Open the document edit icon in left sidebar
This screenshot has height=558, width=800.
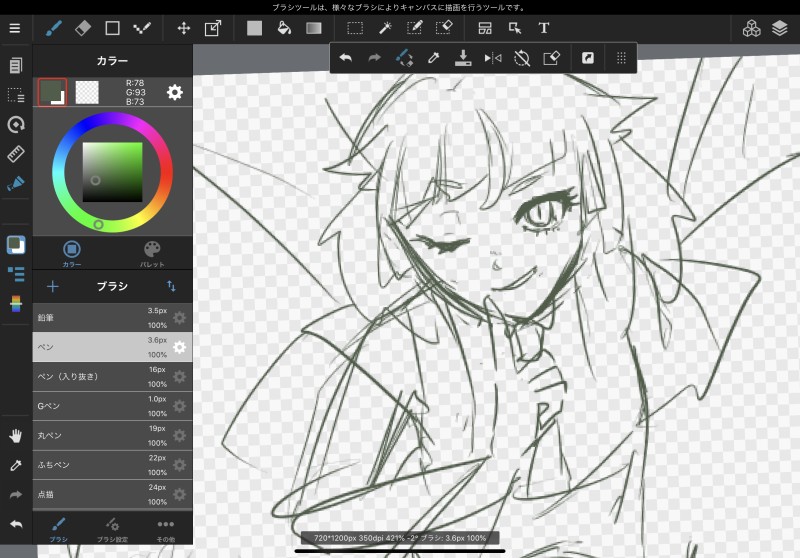click(x=16, y=65)
